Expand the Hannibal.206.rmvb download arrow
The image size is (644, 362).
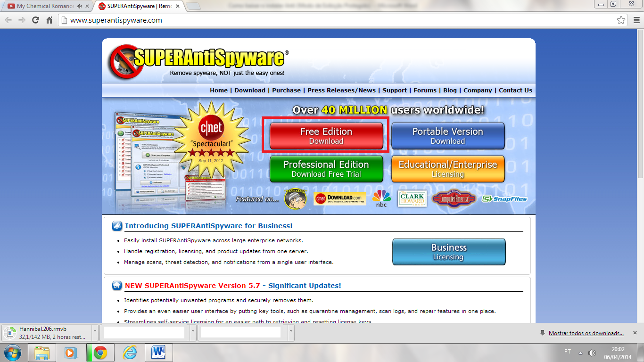95,332
